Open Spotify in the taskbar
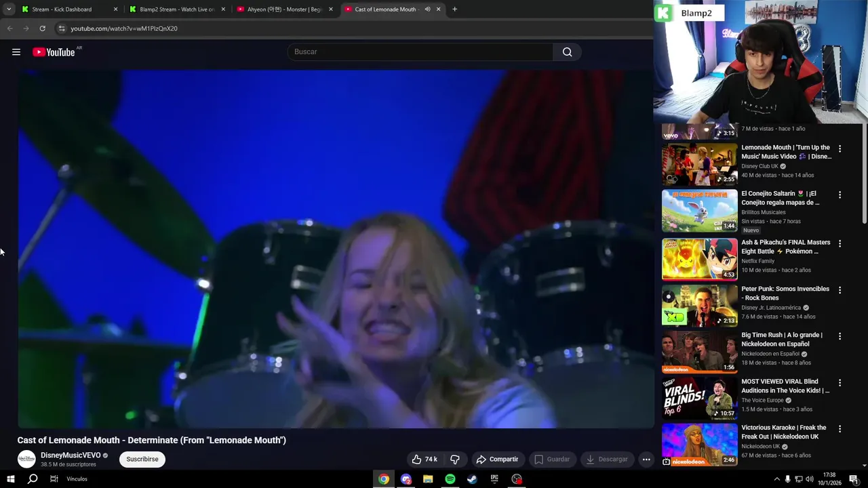868x488 pixels. coord(450,479)
